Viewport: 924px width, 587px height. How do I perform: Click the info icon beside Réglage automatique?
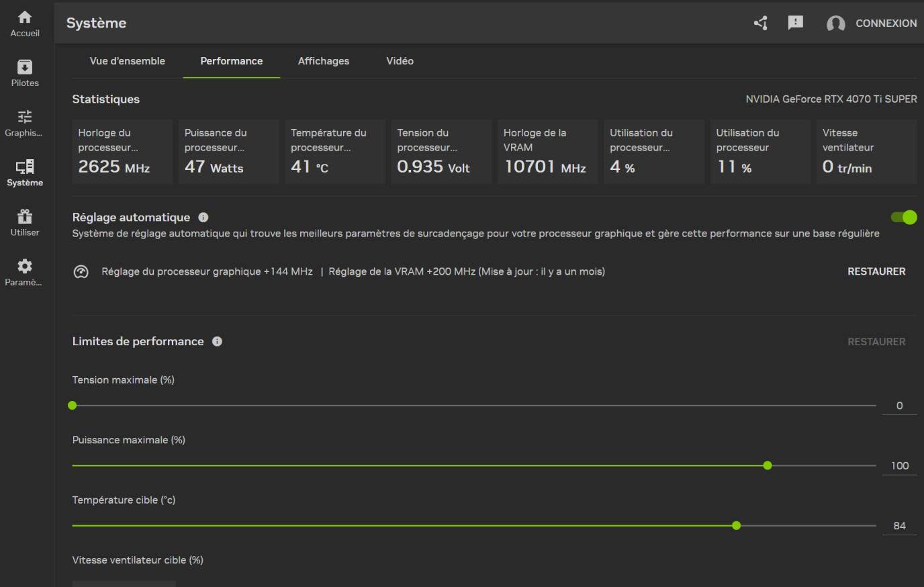coord(203,216)
